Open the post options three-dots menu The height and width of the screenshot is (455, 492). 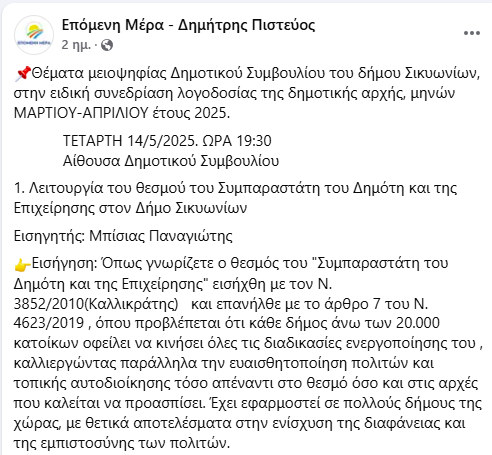pyautogui.click(x=472, y=33)
